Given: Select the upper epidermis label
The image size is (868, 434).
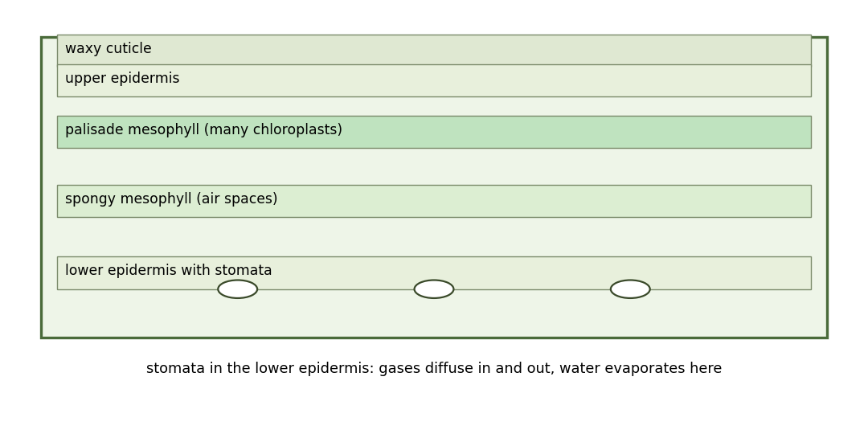Looking at the screenshot, I should coord(122,79).
